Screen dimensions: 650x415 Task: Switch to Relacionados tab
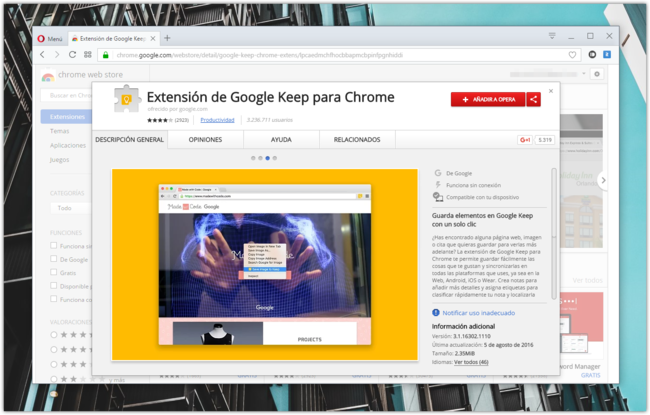coord(357,140)
